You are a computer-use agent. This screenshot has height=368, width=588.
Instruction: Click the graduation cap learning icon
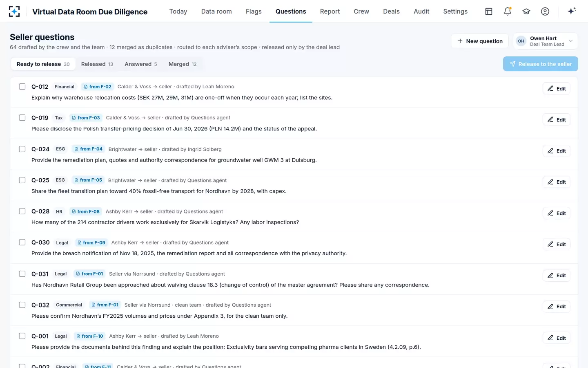click(x=526, y=11)
